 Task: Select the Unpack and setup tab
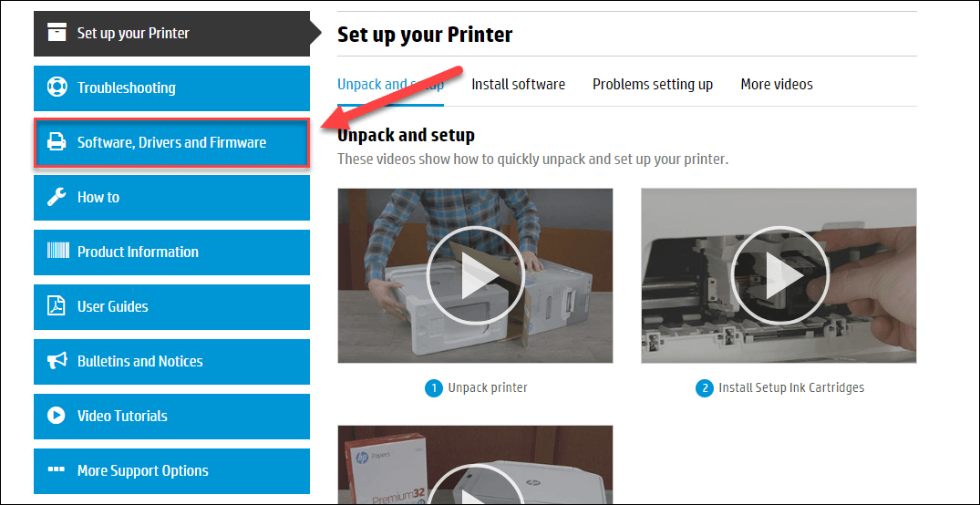tap(390, 84)
